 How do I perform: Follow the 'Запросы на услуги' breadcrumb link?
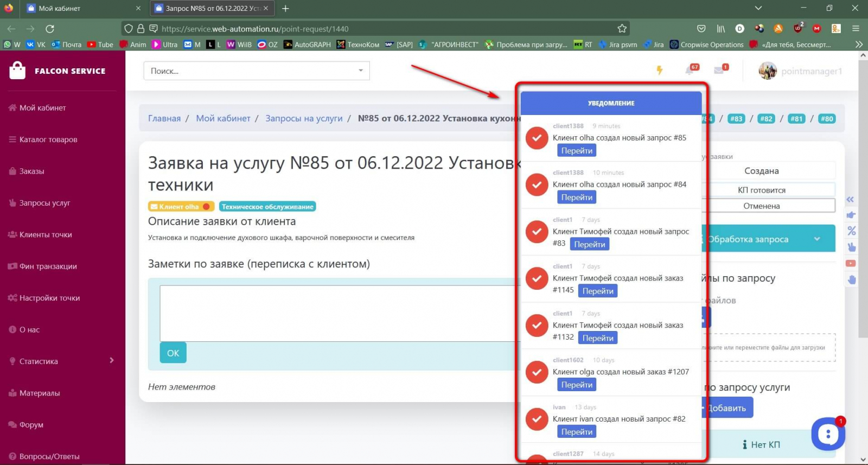pos(304,118)
